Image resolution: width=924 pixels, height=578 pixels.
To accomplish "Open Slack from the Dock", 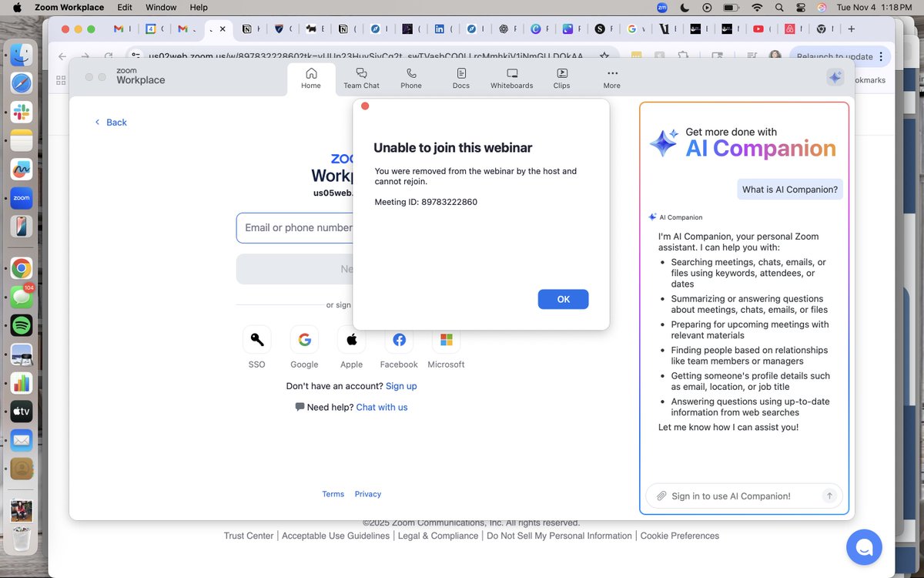I will [22, 112].
